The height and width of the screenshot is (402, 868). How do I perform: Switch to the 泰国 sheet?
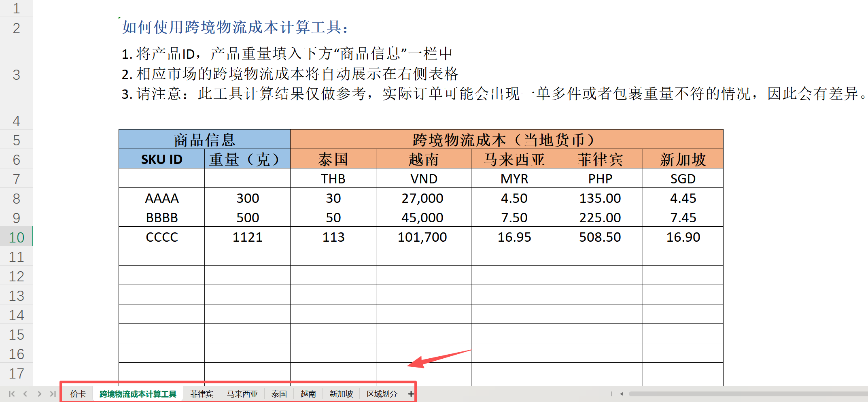click(279, 393)
